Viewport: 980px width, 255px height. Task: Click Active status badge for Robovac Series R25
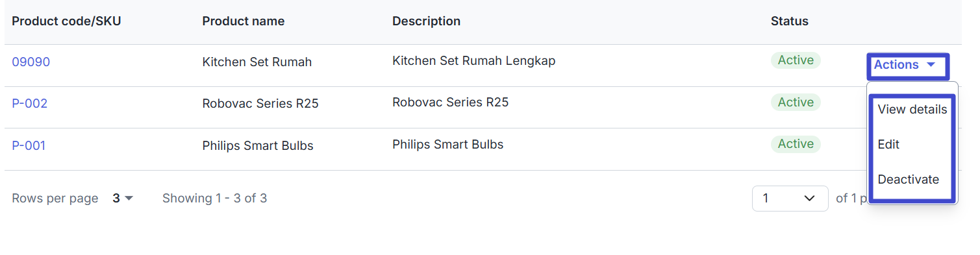point(796,102)
